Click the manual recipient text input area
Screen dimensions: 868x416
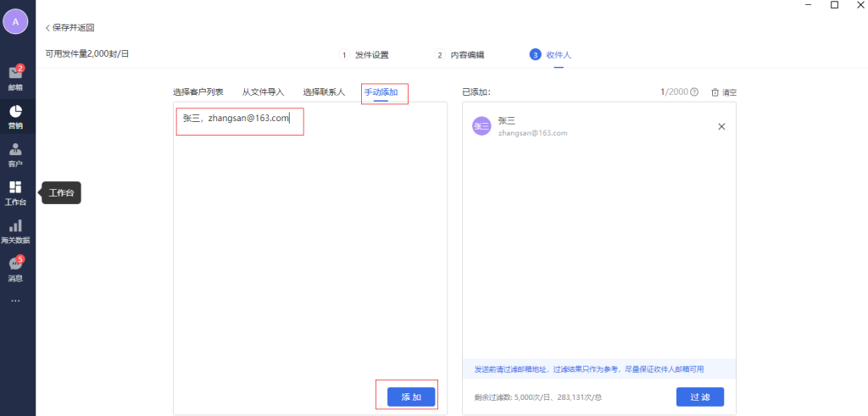[309, 254]
